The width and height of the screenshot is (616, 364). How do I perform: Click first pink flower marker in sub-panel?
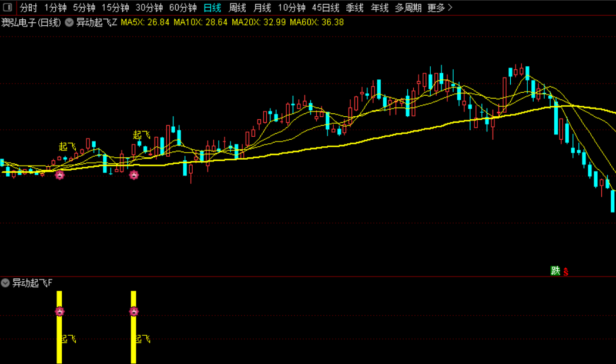tap(59, 311)
